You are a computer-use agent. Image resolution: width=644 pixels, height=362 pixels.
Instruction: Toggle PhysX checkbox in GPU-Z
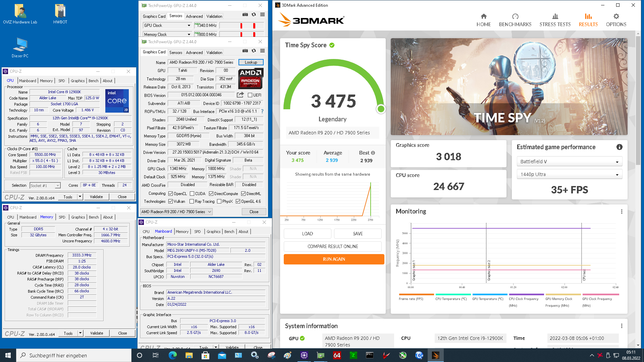pyautogui.click(x=219, y=201)
